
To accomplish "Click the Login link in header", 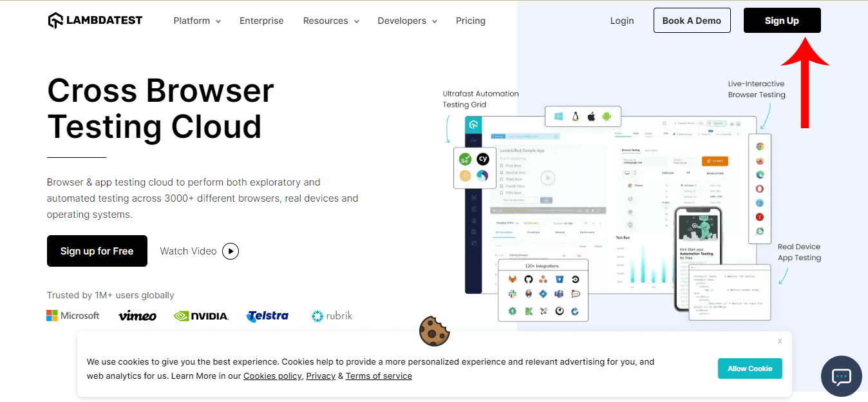I will pyautogui.click(x=622, y=21).
